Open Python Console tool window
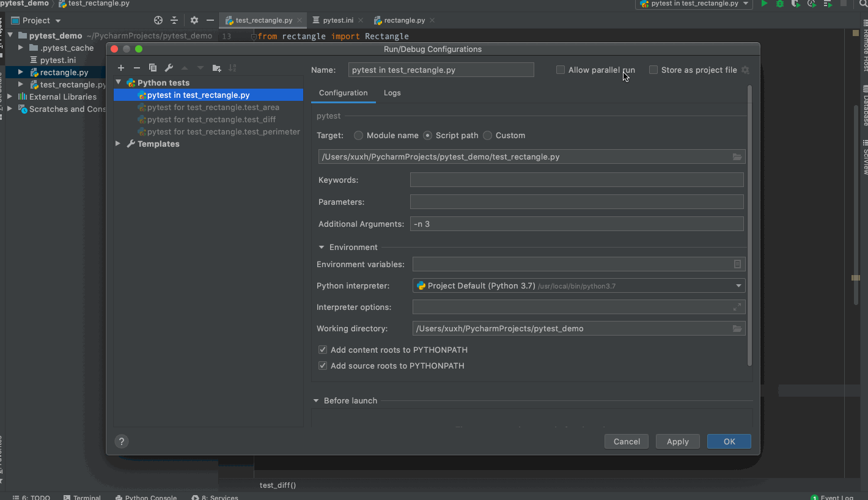The width and height of the screenshot is (868, 500). coord(146,498)
